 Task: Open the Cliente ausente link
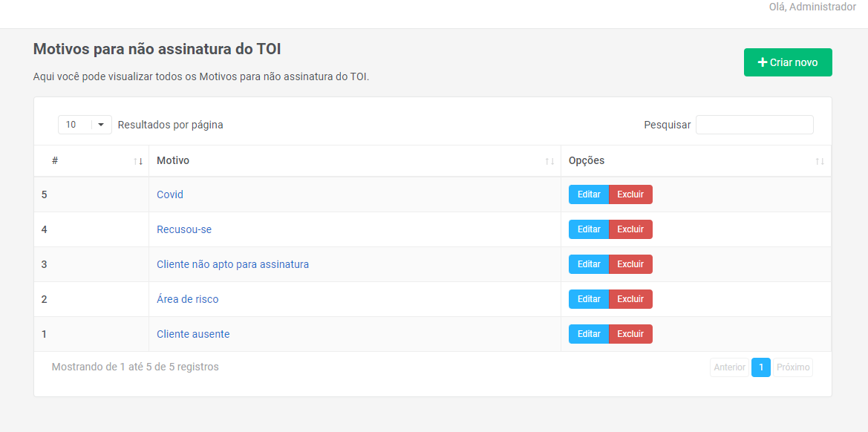coord(193,334)
